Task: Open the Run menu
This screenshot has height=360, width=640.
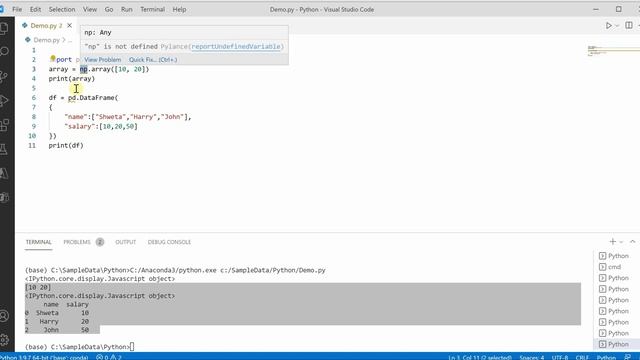Action: pyautogui.click(x=127, y=9)
